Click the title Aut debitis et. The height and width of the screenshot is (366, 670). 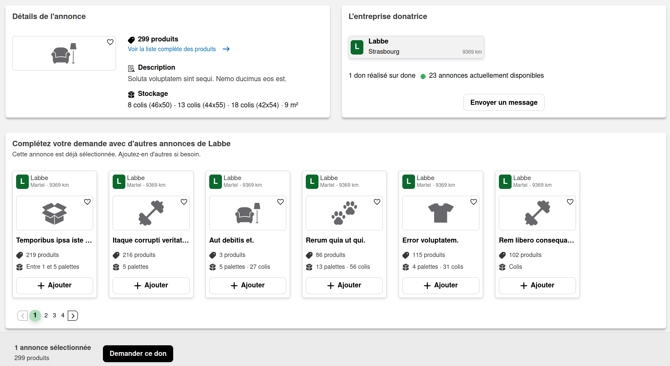[x=231, y=240]
